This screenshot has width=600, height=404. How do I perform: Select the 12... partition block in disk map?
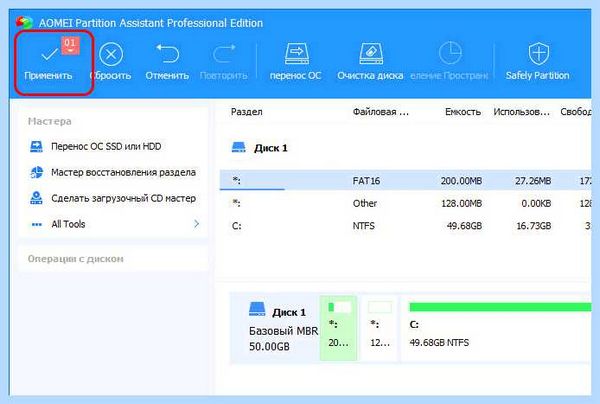[x=380, y=328]
